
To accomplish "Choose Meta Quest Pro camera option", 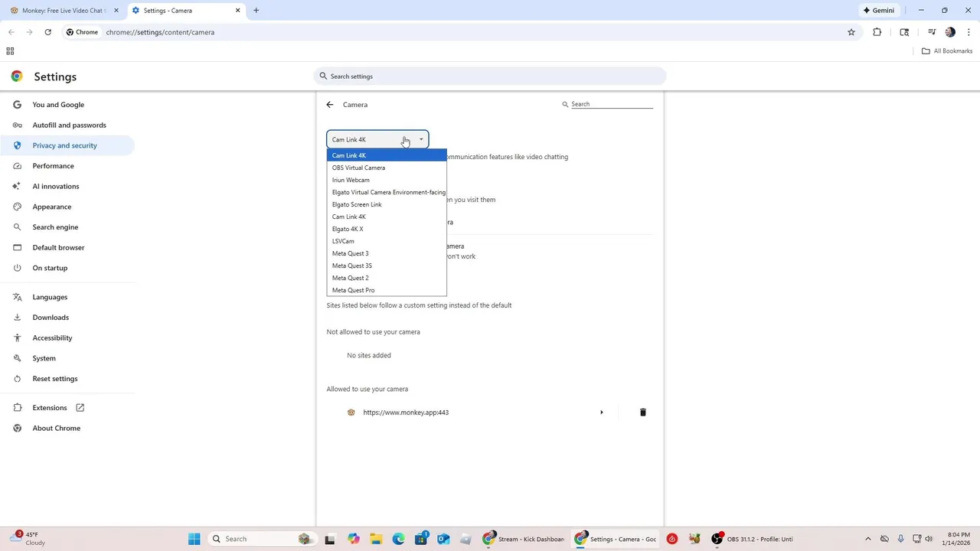I will coord(387,290).
